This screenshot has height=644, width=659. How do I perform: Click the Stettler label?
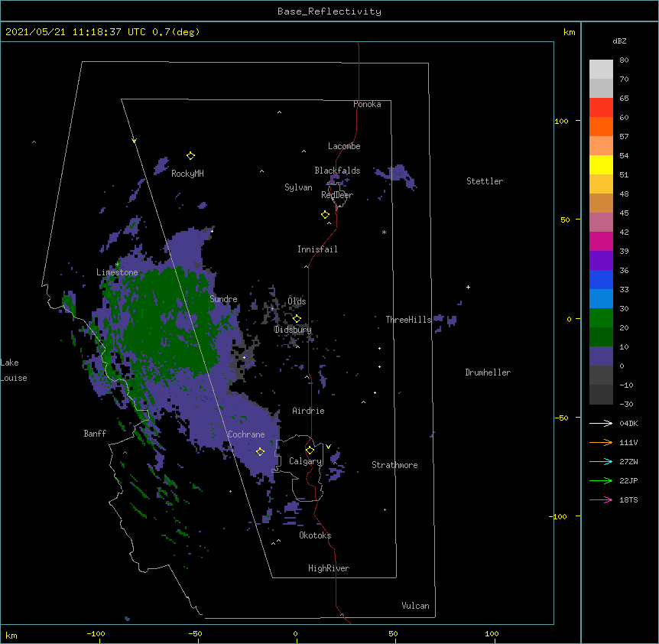[x=485, y=181]
